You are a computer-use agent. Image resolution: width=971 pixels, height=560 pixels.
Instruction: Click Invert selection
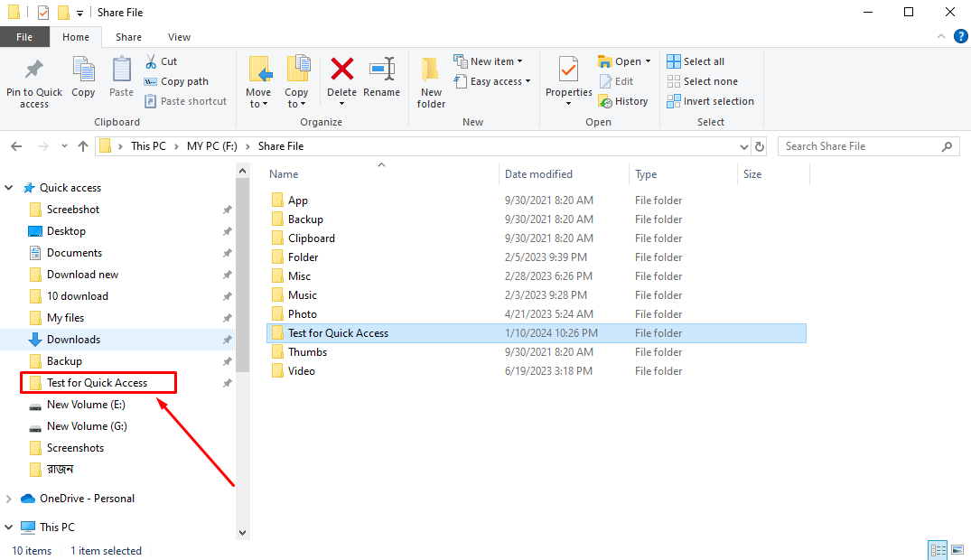point(711,101)
